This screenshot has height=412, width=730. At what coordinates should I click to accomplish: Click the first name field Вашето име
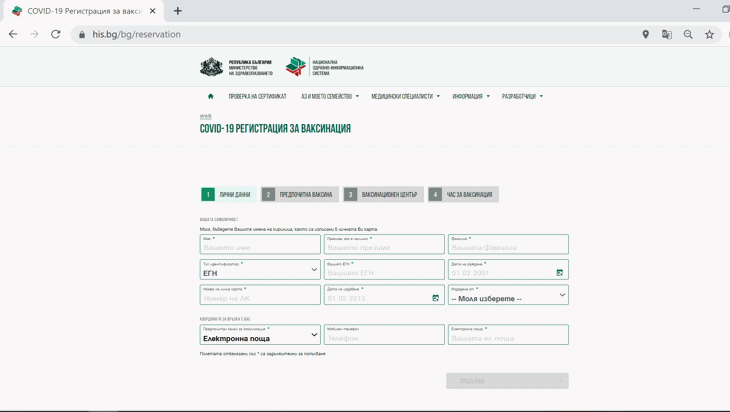tap(260, 244)
